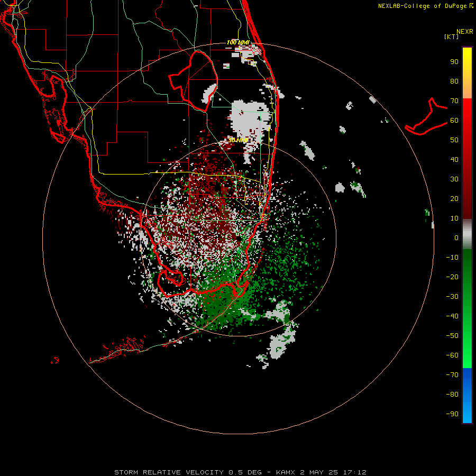The width and height of the screenshot is (476, 476).
Task: Click the NEXLAB-College of DuPage header text
Action: [x=426, y=6]
